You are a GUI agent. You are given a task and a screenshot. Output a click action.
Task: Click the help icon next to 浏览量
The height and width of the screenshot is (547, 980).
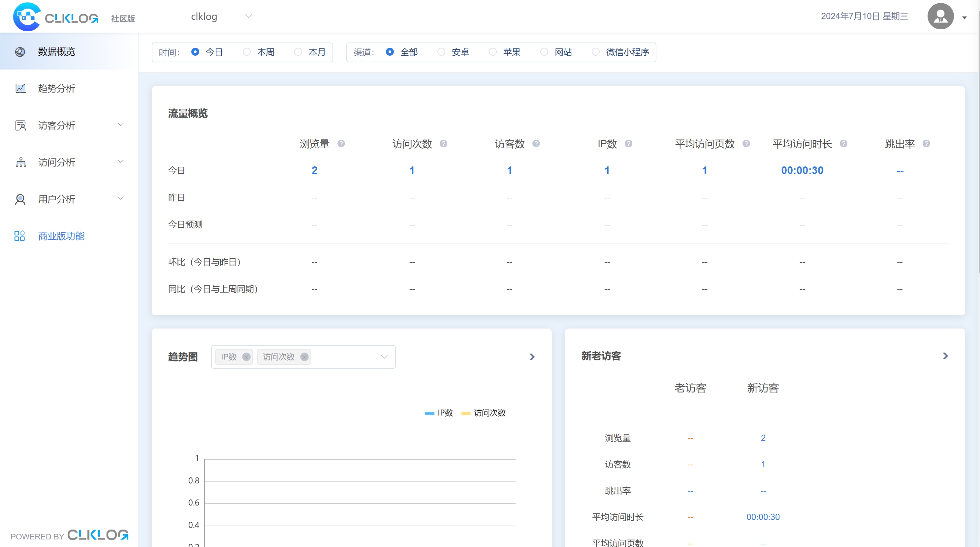(341, 144)
